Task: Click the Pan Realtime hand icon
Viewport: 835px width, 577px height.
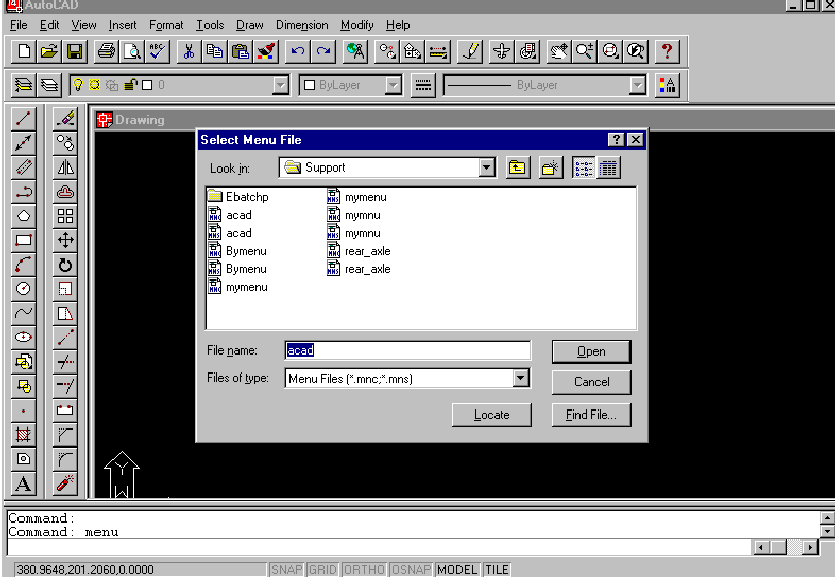Action: (559, 52)
